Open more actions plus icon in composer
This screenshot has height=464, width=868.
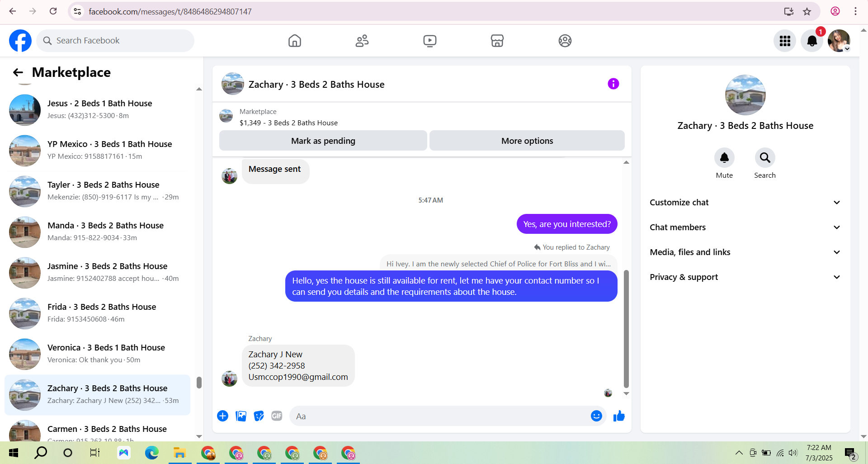[x=222, y=416]
